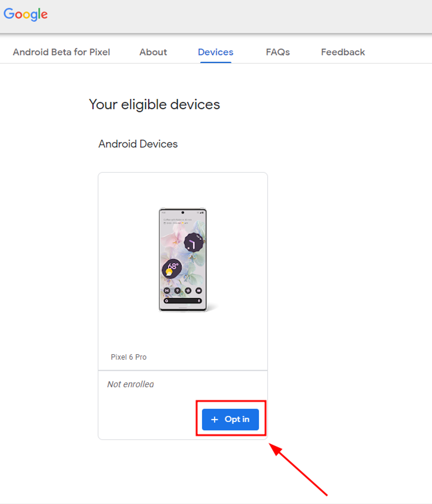Screen dimensions: 432x504
Task: Opt in the Pixel 6 Pro
Action: pyautogui.click(x=230, y=419)
